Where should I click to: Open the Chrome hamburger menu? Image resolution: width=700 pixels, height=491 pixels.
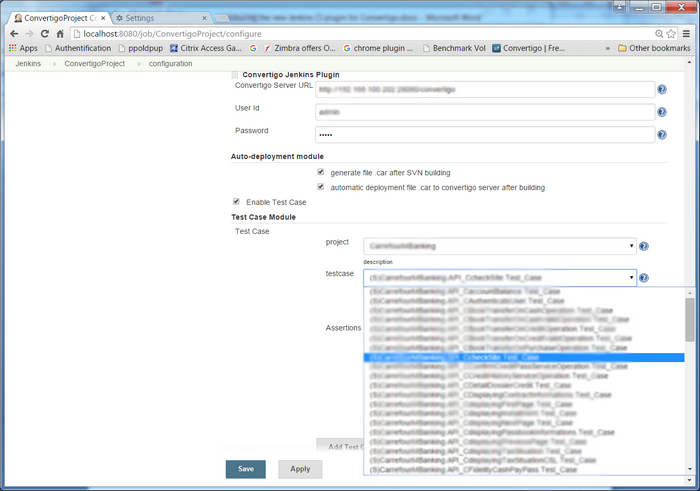click(687, 34)
